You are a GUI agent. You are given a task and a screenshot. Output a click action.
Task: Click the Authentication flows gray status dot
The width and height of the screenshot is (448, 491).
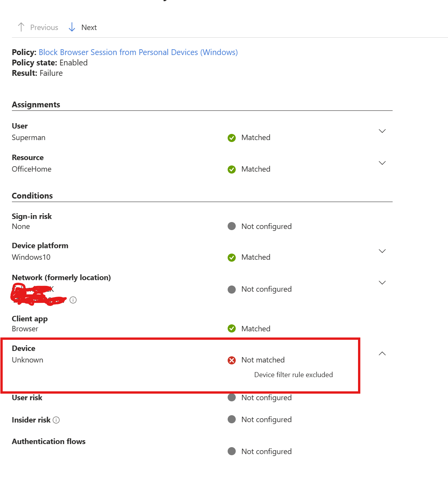click(x=231, y=451)
